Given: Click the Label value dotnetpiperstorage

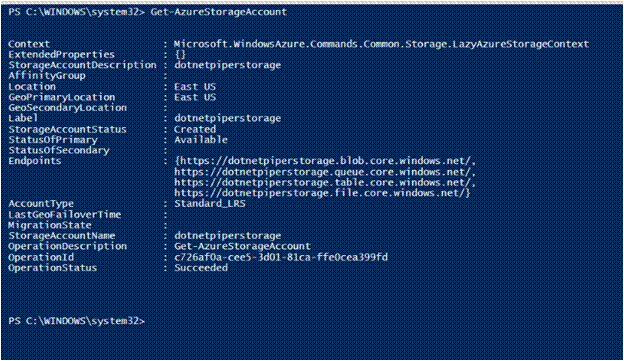Looking at the screenshot, I should [x=228, y=119].
